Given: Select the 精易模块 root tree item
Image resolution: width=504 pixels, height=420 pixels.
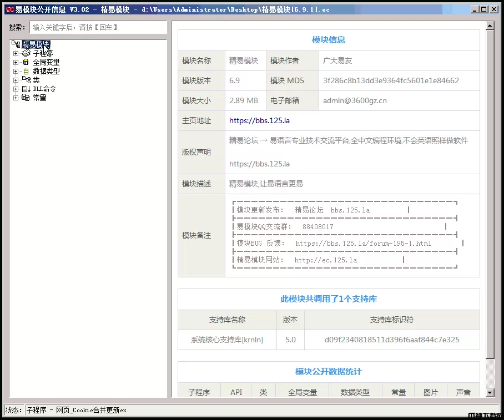Looking at the screenshot, I should pos(36,44).
